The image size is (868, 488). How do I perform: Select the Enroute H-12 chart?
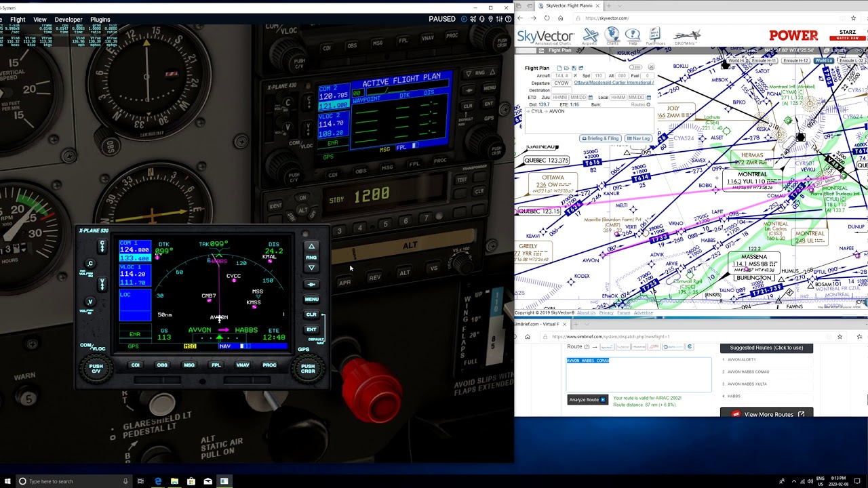[x=795, y=60]
